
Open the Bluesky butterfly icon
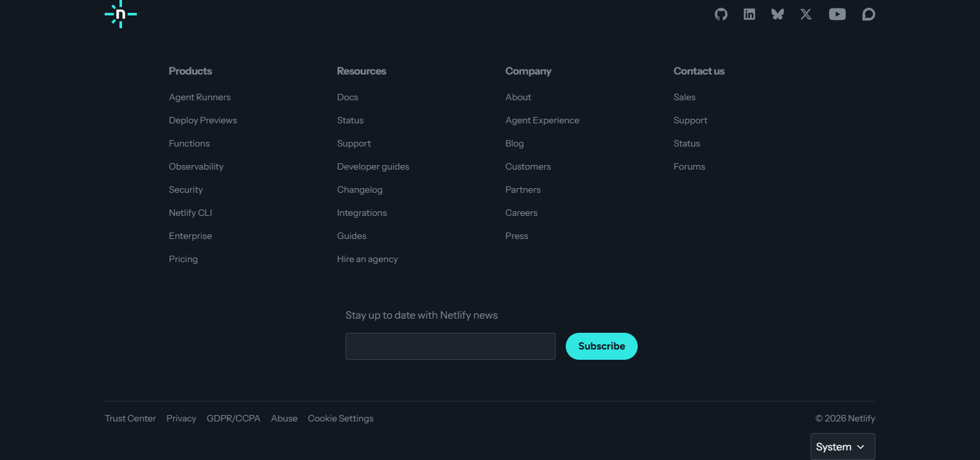(x=778, y=14)
